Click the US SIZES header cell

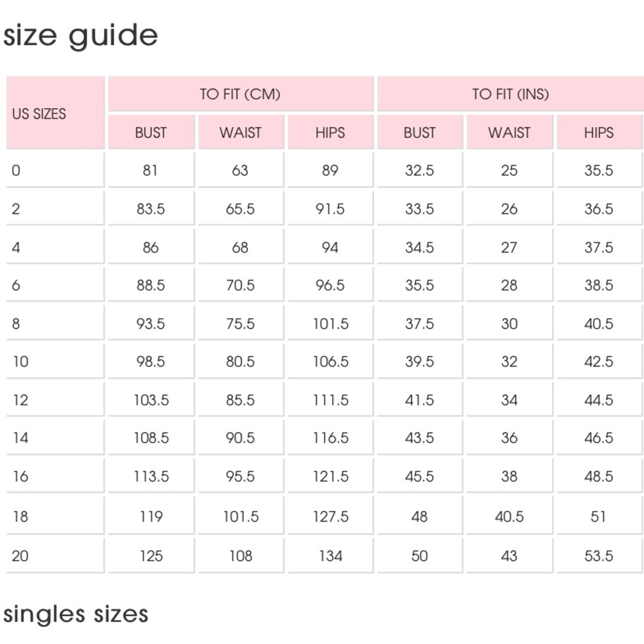click(55, 113)
